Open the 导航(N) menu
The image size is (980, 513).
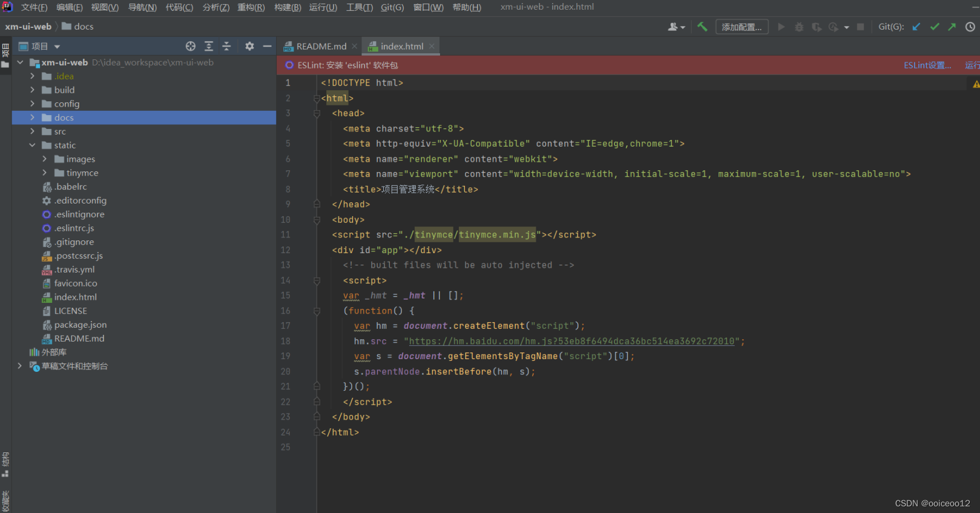142,7
